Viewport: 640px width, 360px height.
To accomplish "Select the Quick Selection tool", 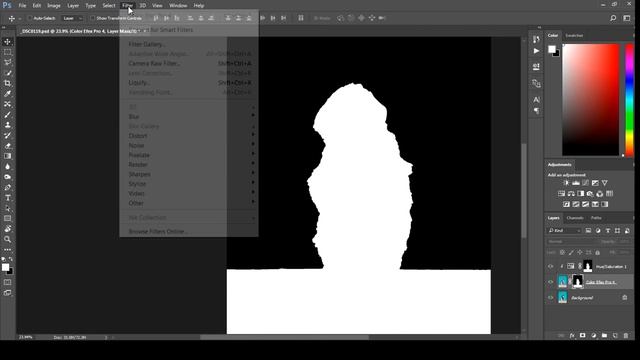I will tap(7, 73).
